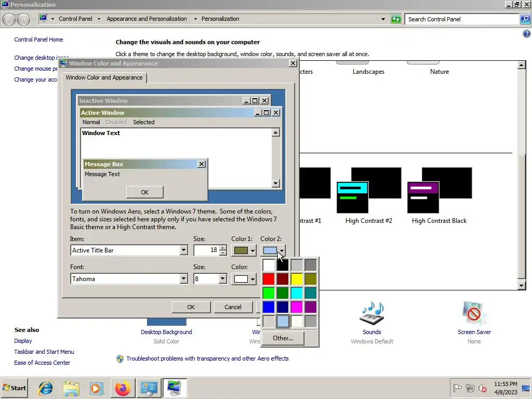Open the Desktop Background link
Image resolution: width=532 pixels, height=399 pixels.
pyautogui.click(x=166, y=332)
